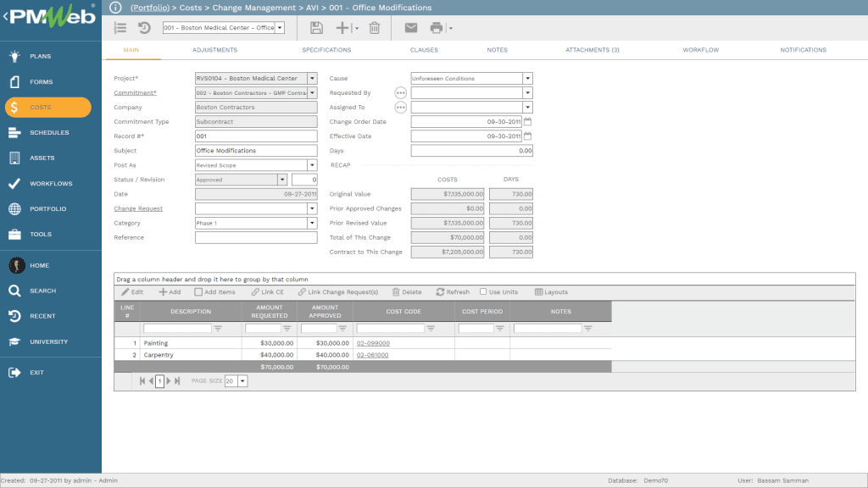Click the Requested By ellipsis lookup button

click(x=401, y=93)
